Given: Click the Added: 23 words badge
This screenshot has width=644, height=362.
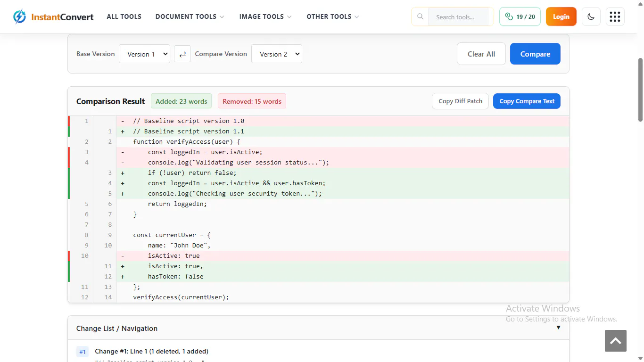Looking at the screenshot, I should [182, 101].
